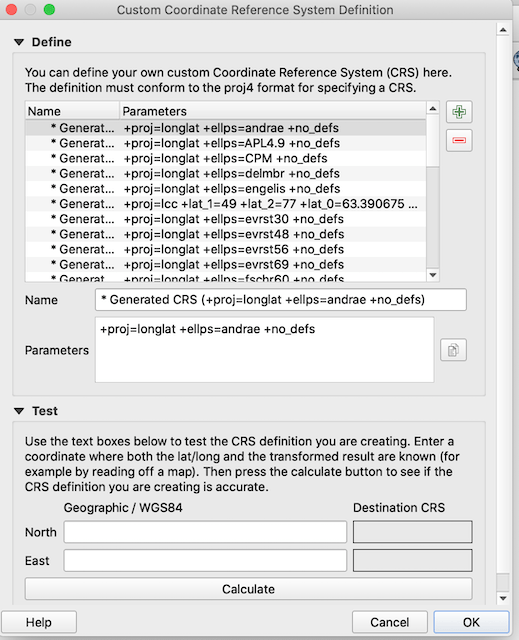Image resolution: width=519 pixels, height=640 pixels.
Task: Select the row with +ellps=andrae parameters
Action: point(226,128)
